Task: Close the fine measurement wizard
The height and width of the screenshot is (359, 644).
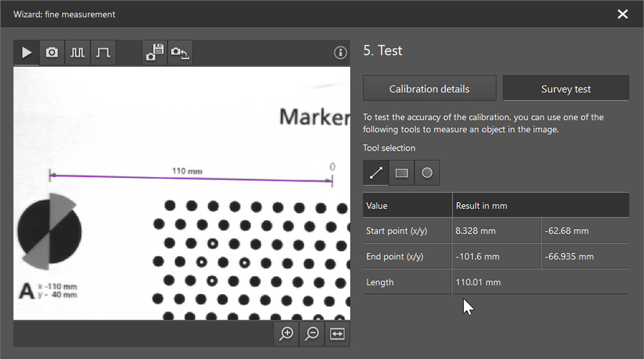Action: click(x=622, y=14)
